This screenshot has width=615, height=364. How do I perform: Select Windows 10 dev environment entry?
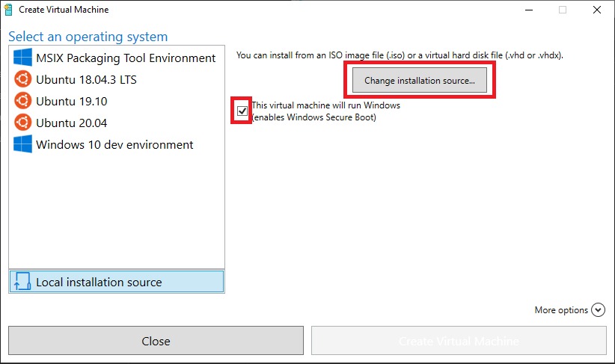[x=114, y=145]
